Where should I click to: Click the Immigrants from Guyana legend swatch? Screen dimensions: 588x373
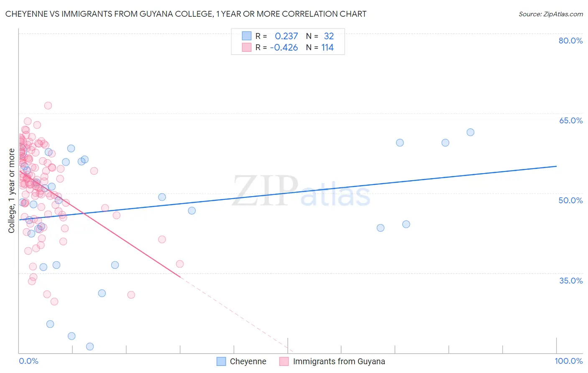[x=284, y=361]
